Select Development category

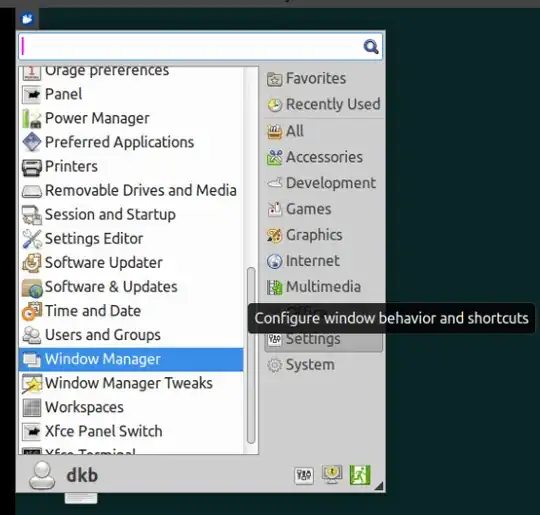tap(324, 183)
